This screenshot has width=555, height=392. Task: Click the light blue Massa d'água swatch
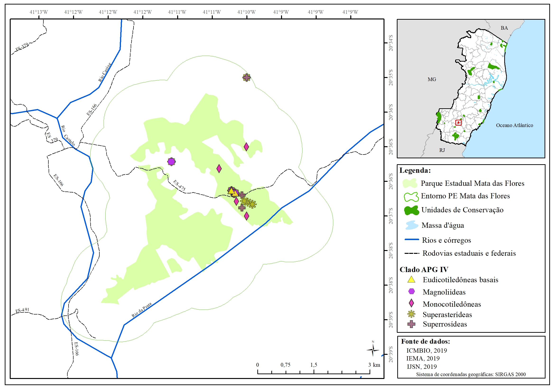point(412,225)
